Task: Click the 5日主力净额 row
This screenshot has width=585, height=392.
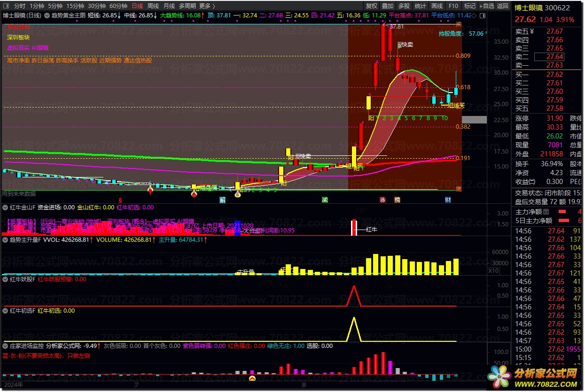Action: coord(548,221)
